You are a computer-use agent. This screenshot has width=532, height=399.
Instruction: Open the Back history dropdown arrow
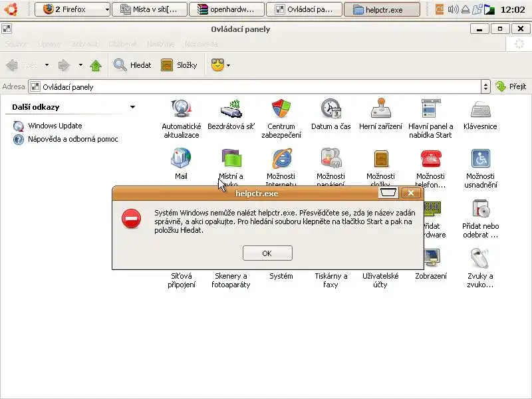click(x=47, y=65)
